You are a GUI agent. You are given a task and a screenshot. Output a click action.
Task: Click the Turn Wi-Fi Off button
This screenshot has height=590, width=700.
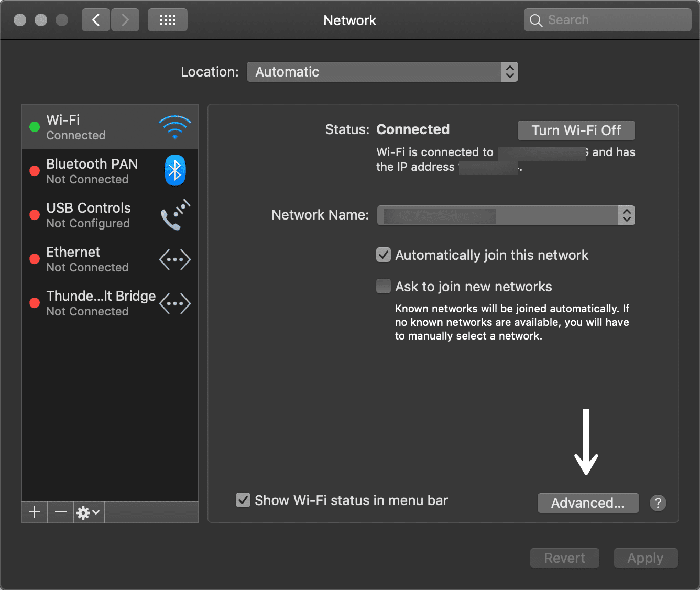(x=576, y=130)
